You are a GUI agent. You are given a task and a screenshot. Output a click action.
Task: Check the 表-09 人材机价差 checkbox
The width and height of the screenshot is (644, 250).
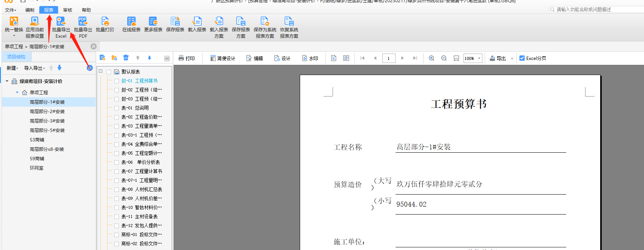[117, 198]
